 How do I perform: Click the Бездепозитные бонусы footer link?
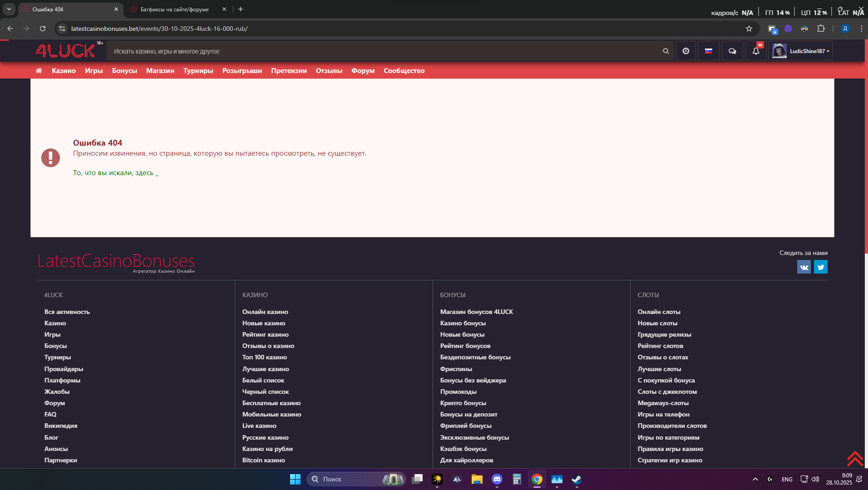tap(475, 358)
